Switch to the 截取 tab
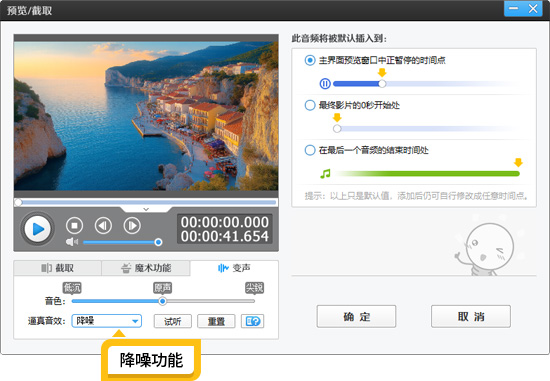 (58, 268)
